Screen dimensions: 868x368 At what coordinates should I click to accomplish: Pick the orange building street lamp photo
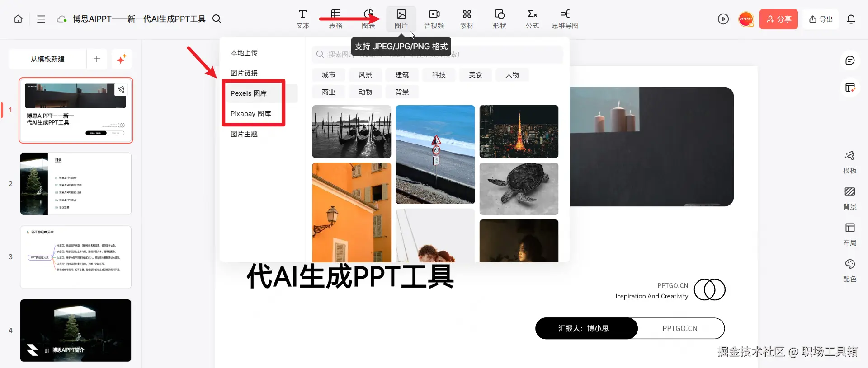click(x=352, y=212)
